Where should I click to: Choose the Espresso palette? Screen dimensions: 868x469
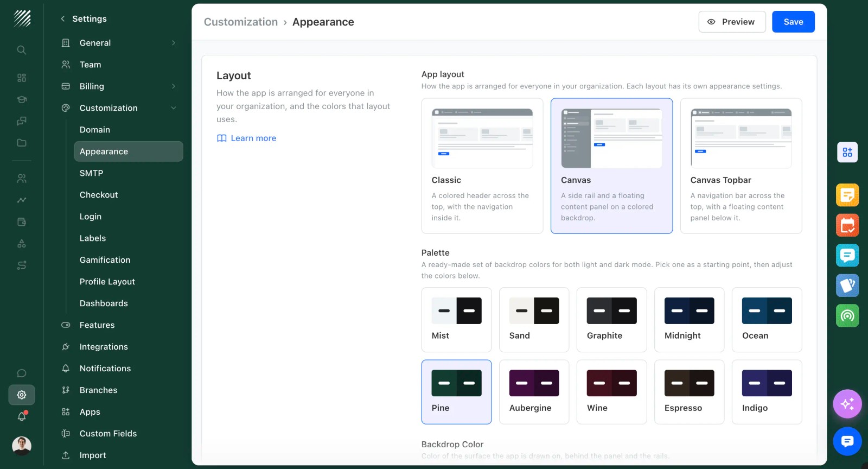coord(689,392)
